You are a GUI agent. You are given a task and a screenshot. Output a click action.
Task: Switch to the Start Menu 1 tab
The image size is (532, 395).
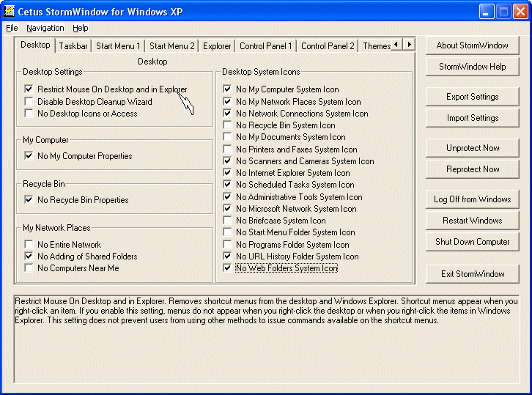tap(118, 46)
